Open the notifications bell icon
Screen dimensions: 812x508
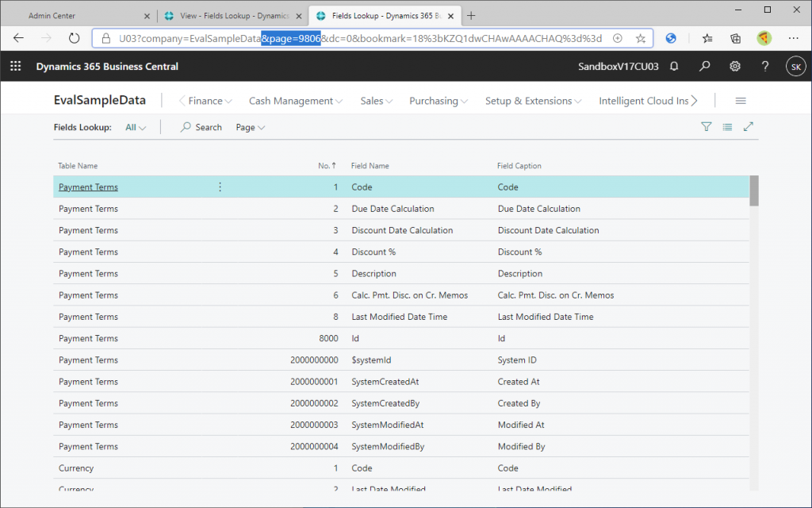point(674,67)
